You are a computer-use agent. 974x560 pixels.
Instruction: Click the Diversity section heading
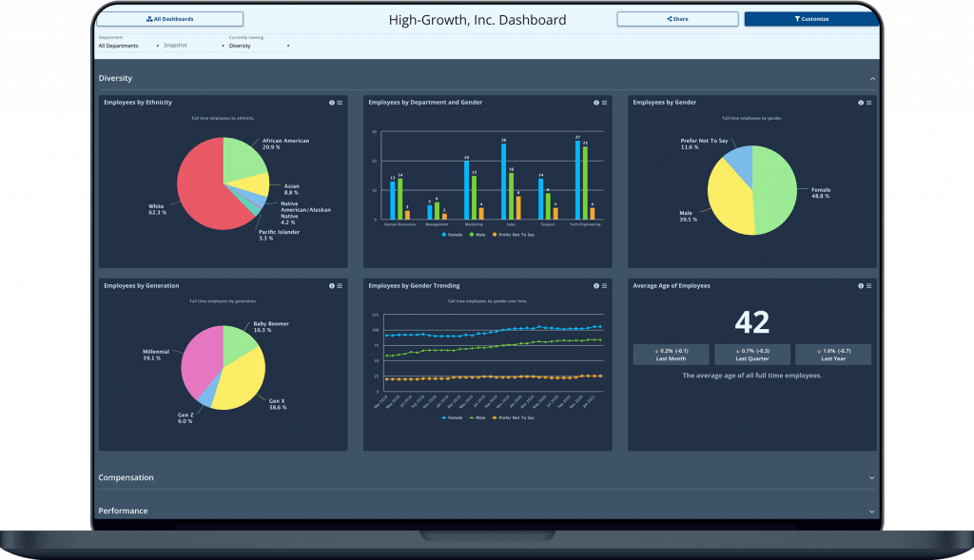(115, 78)
